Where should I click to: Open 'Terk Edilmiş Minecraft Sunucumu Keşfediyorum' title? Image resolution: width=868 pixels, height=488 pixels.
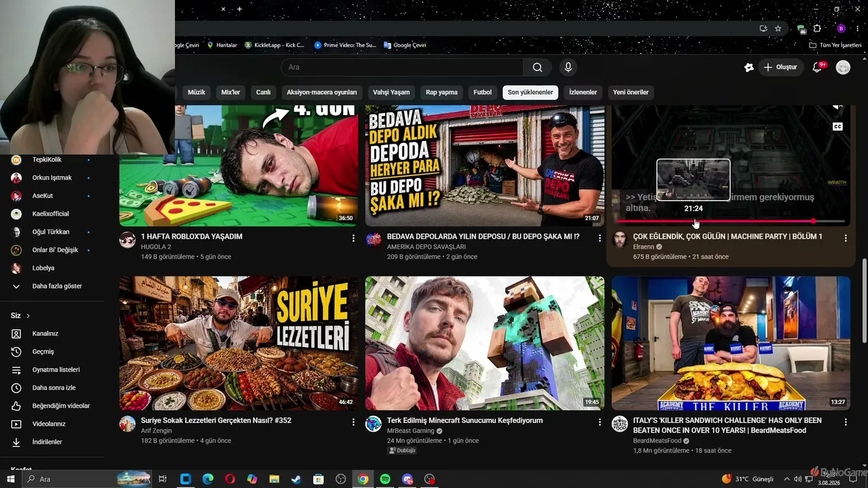click(465, 420)
